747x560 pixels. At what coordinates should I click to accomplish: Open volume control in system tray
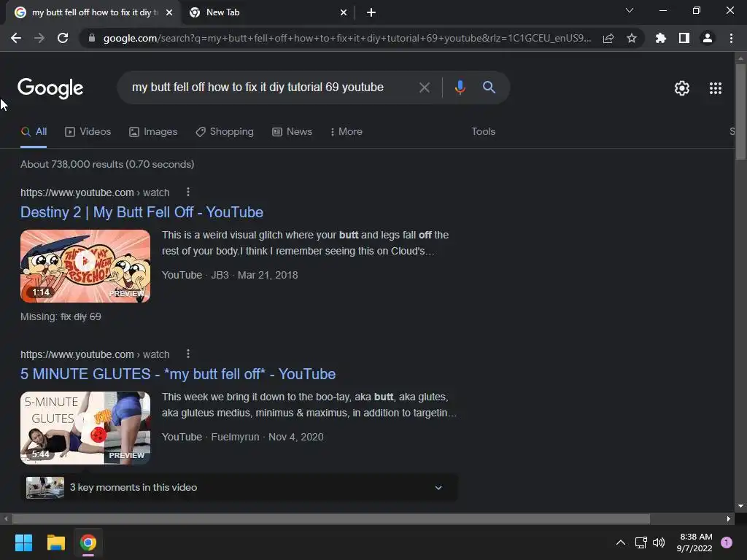659,542
